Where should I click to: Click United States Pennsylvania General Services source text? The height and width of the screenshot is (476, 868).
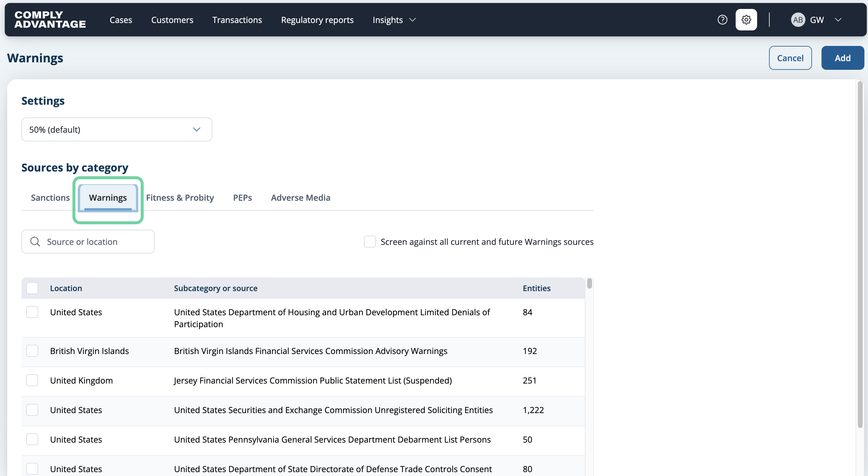point(332,439)
